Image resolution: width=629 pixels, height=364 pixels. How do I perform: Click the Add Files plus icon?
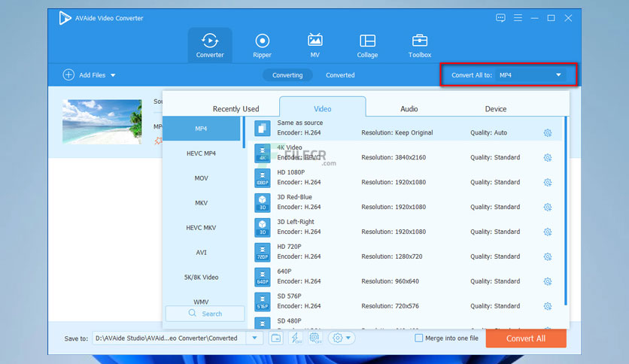(68, 75)
